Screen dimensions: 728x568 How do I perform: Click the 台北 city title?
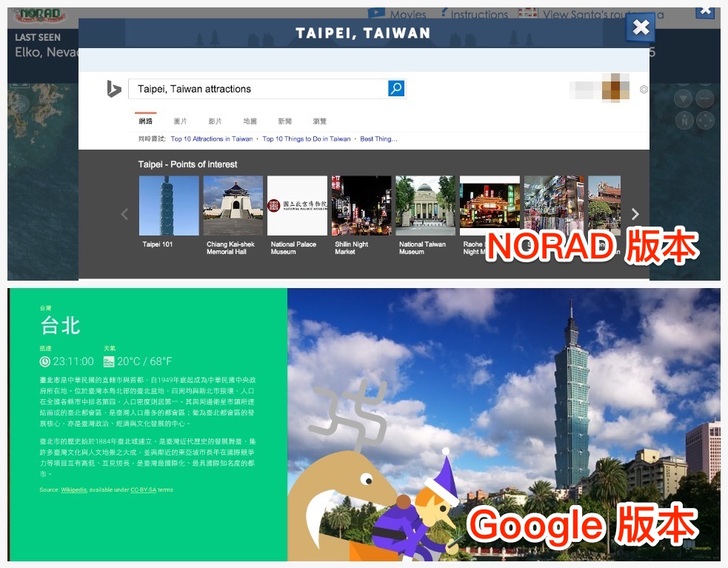pos(60,326)
